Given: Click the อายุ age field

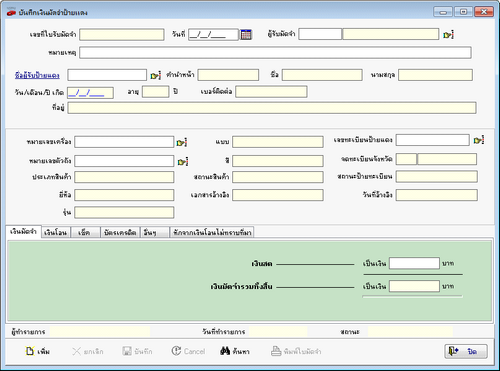Looking at the screenshot, I should click(156, 92).
